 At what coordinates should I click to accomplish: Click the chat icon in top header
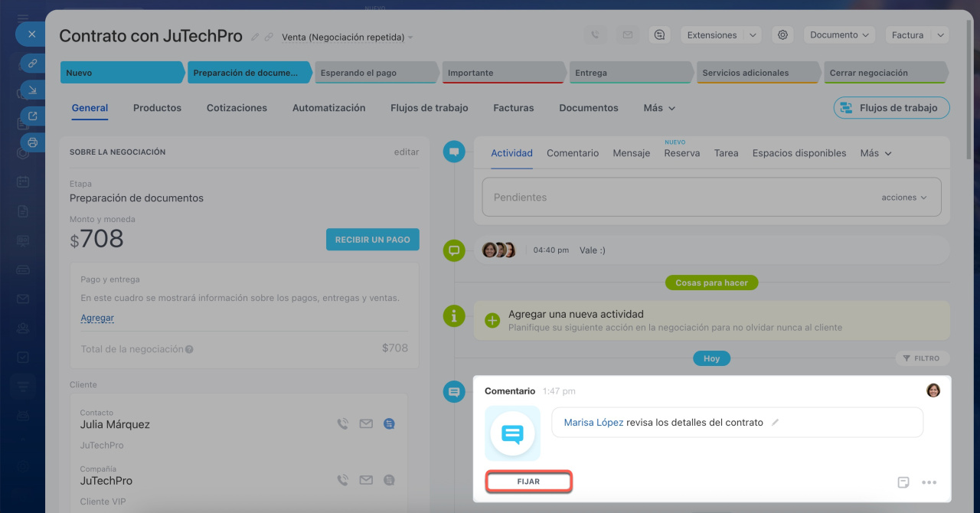[x=659, y=35]
